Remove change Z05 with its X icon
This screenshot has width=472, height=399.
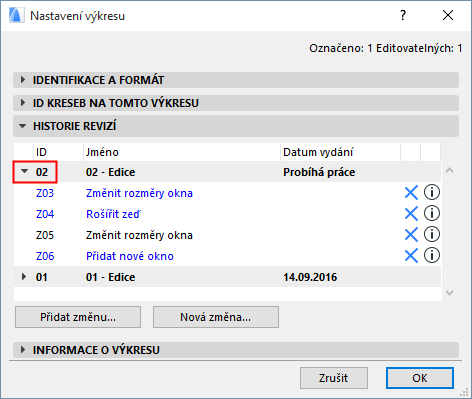pos(411,235)
